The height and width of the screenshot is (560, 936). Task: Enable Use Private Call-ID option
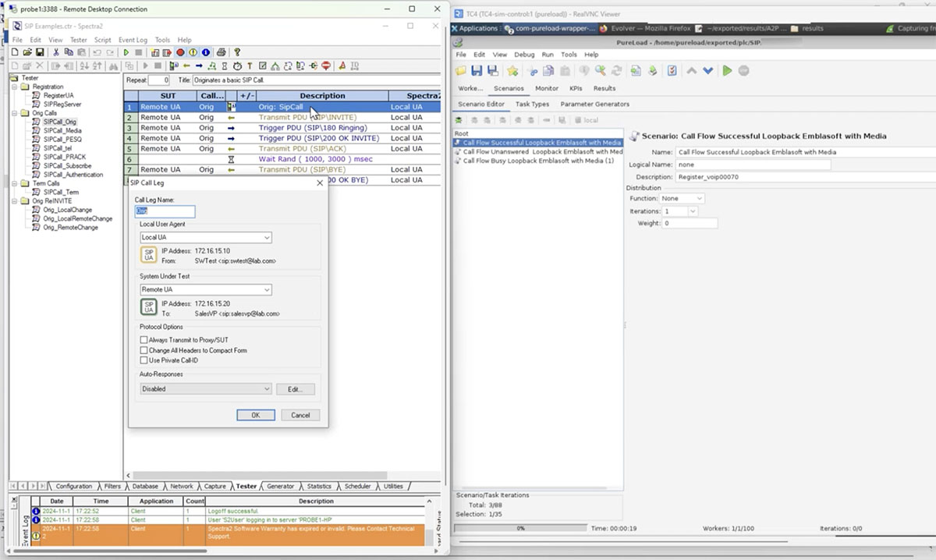click(145, 361)
